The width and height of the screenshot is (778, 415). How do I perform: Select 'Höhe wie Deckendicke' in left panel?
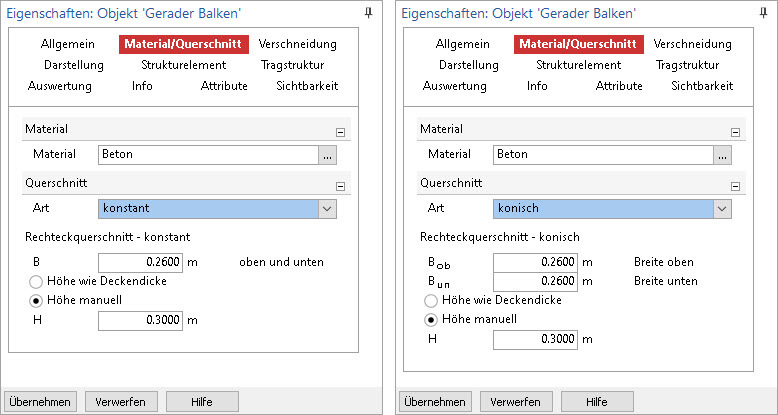[36, 282]
